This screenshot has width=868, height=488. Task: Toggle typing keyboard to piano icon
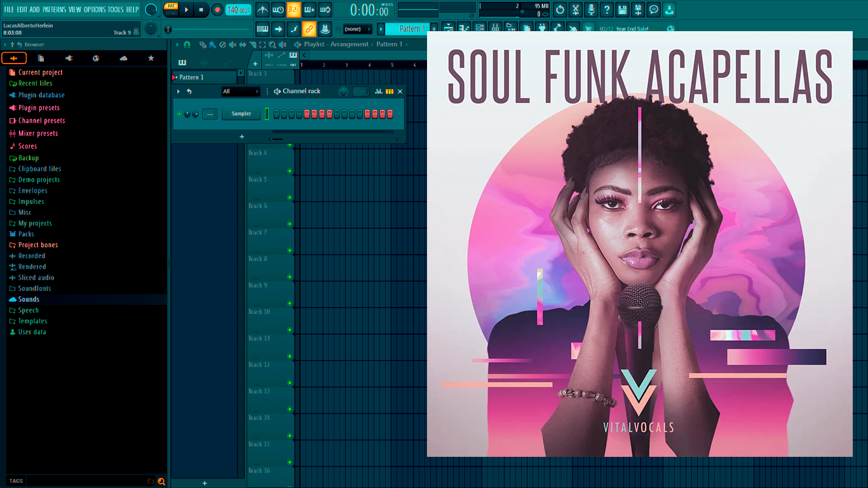coord(262,29)
